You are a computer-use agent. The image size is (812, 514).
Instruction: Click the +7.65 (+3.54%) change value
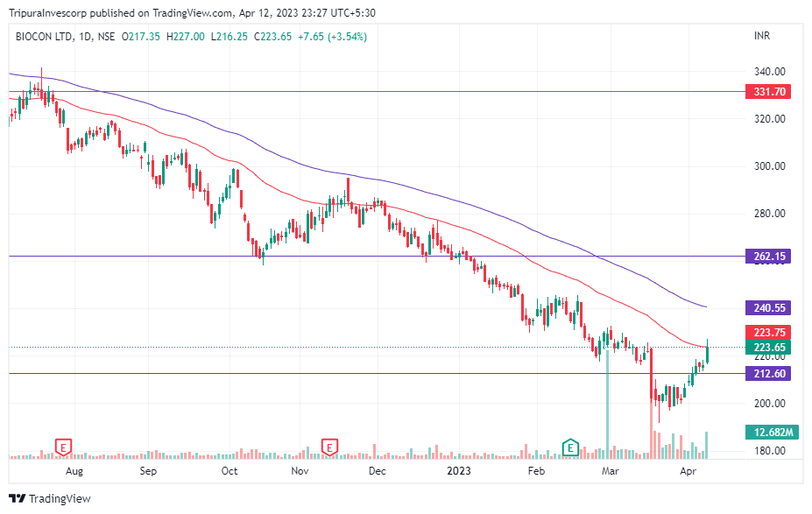pos(333,37)
